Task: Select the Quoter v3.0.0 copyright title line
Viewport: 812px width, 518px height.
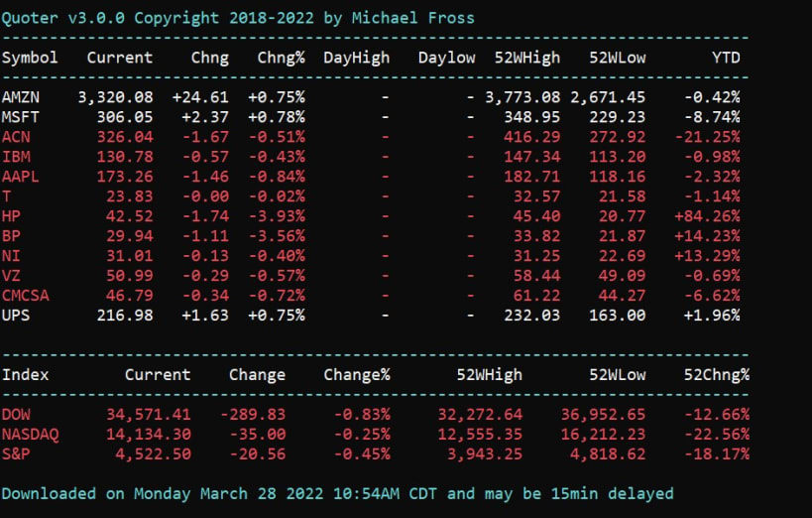Action: [238, 18]
